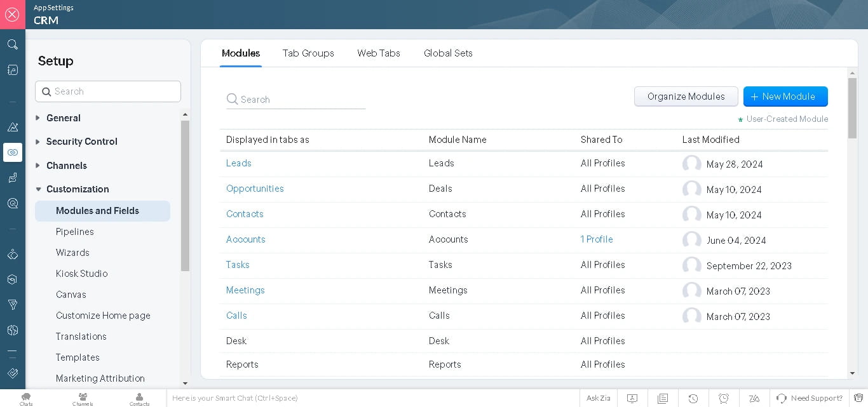Open the Chats icon in the bottom taskbar
868x407 pixels.
pos(25,398)
